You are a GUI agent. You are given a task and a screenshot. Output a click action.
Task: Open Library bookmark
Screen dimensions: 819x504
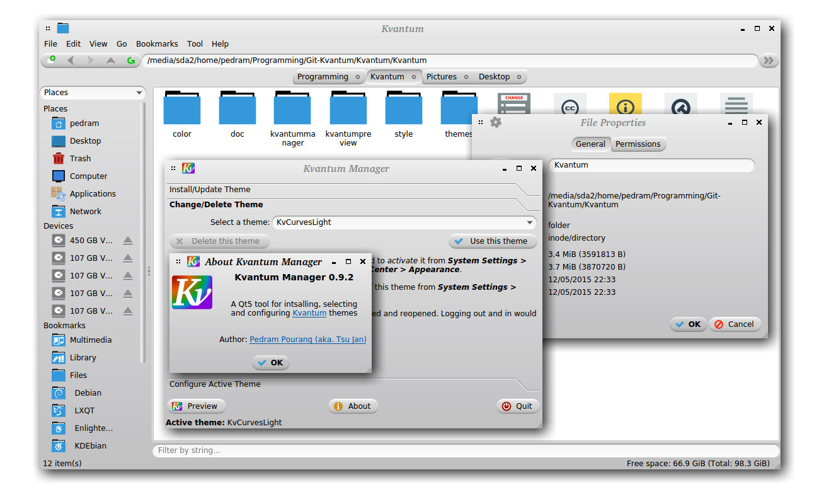tap(74, 357)
